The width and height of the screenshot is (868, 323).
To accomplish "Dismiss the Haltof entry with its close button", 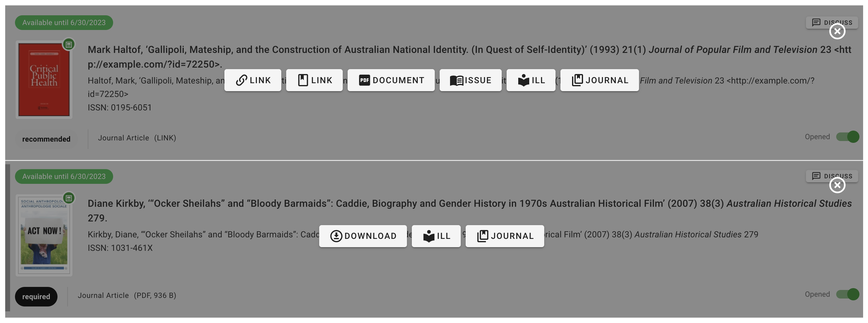I will (x=838, y=32).
